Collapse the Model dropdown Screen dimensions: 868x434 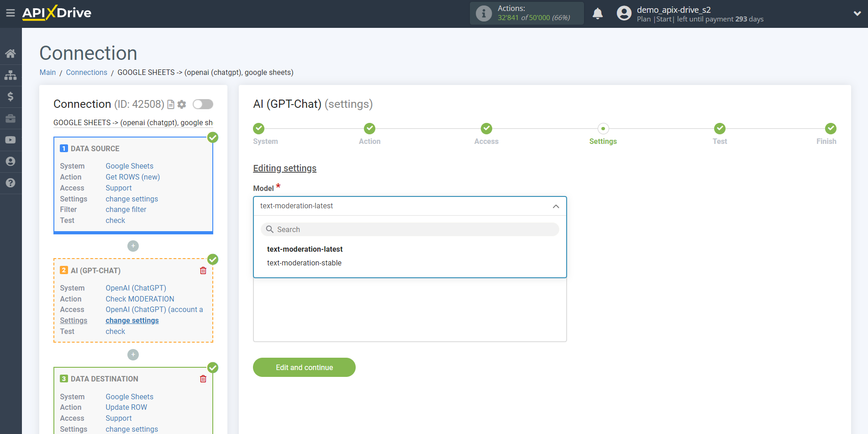[556, 206]
